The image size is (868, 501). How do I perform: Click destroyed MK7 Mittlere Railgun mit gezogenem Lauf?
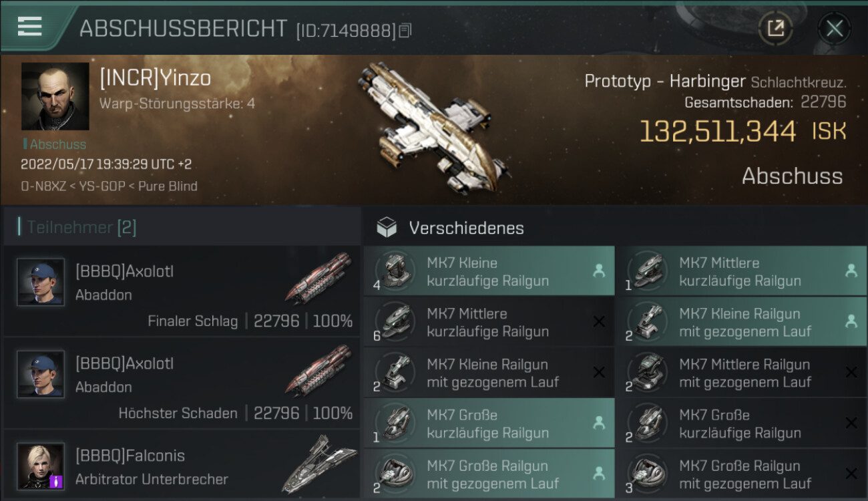741,373
